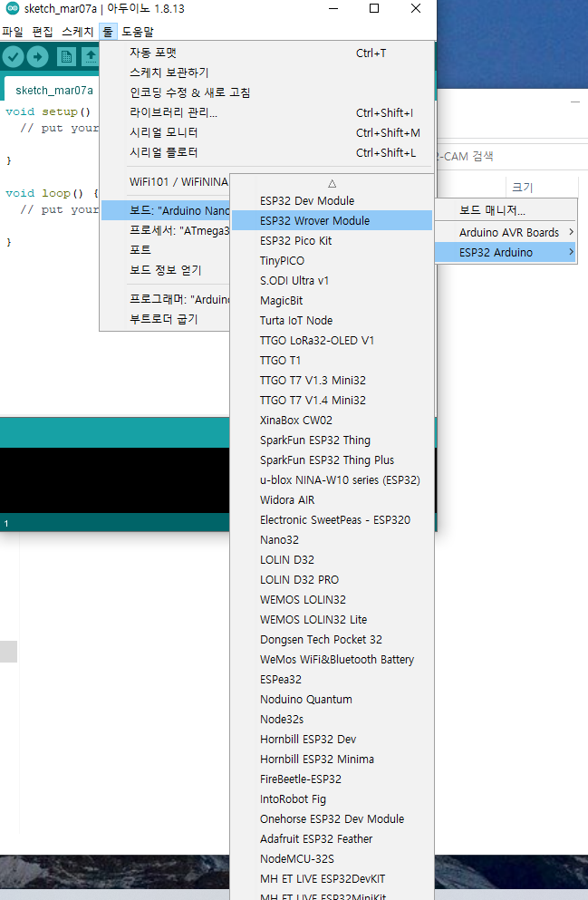
Task: Expand the ESP32 Arduino submenu
Action: click(x=506, y=253)
